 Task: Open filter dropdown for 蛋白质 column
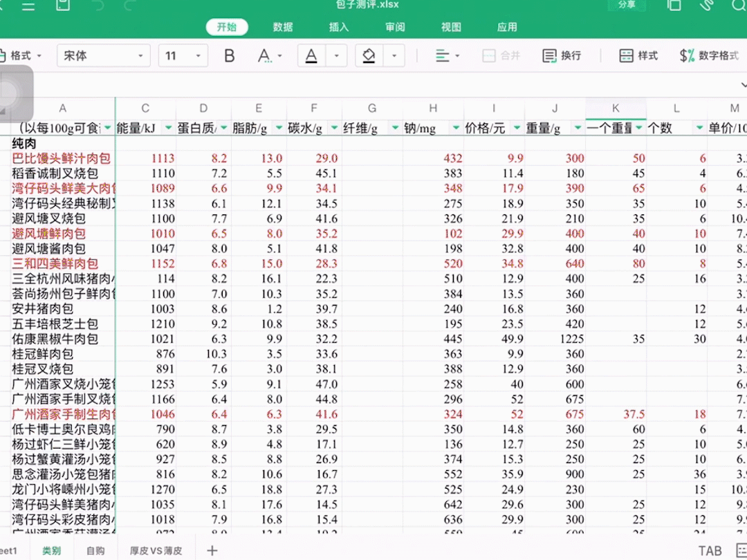tap(223, 128)
